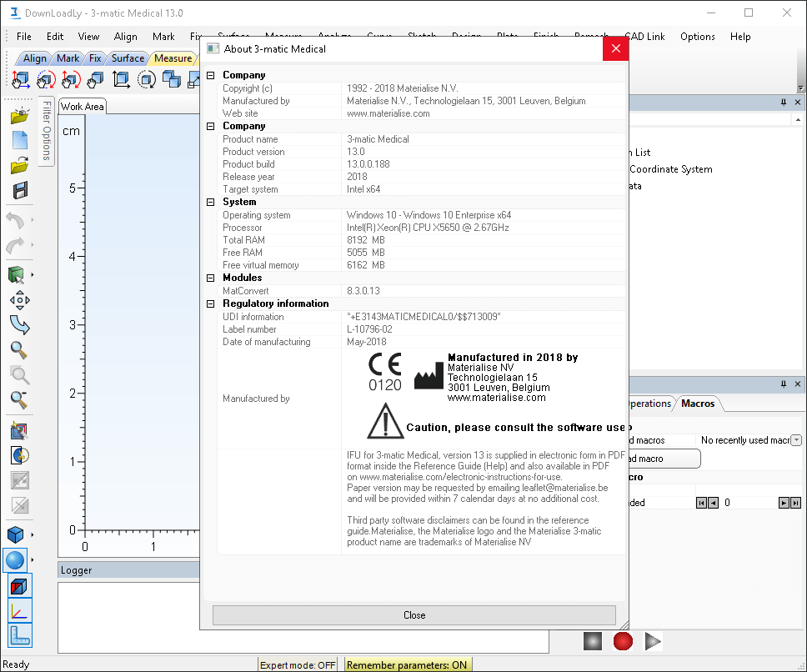Image resolution: width=807 pixels, height=672 pixels.
Task: Toggle the coordinate axes visibility button
Action: pos(20,611)
